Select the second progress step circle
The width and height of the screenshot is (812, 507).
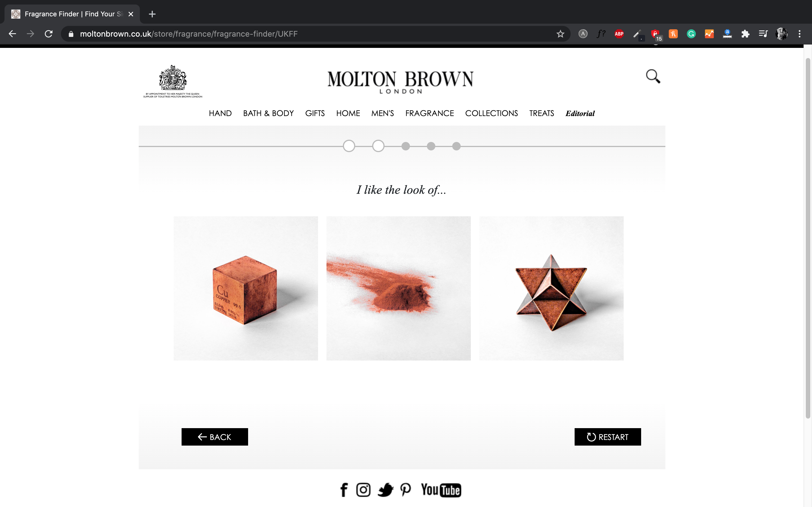[378, 146]
